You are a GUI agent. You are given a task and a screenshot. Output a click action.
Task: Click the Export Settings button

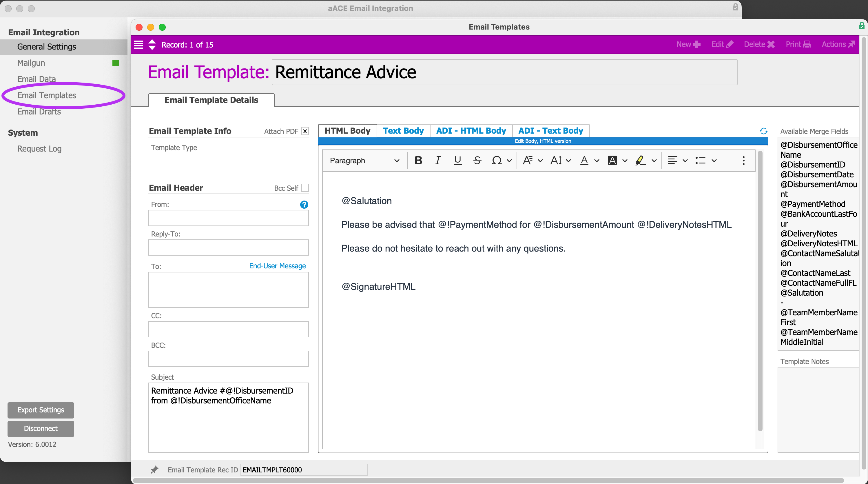pyautogui.click(x=41, y=410)
